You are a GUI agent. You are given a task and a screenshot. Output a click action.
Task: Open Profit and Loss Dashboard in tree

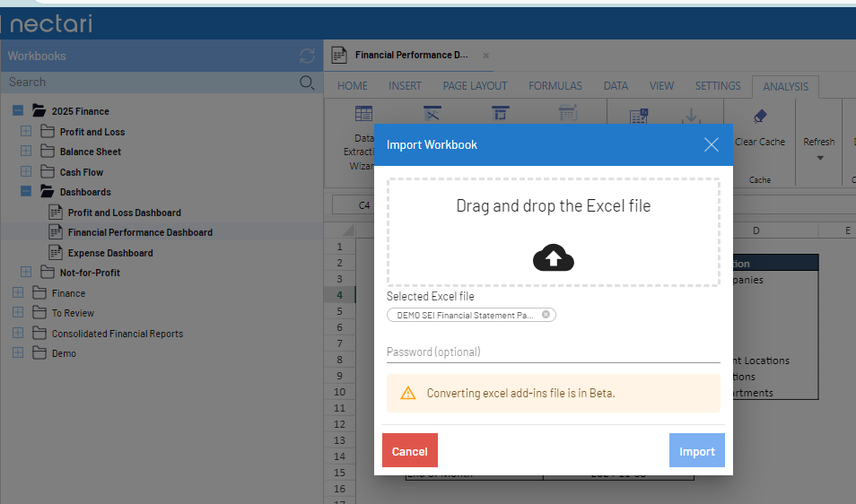click(124, 213)
